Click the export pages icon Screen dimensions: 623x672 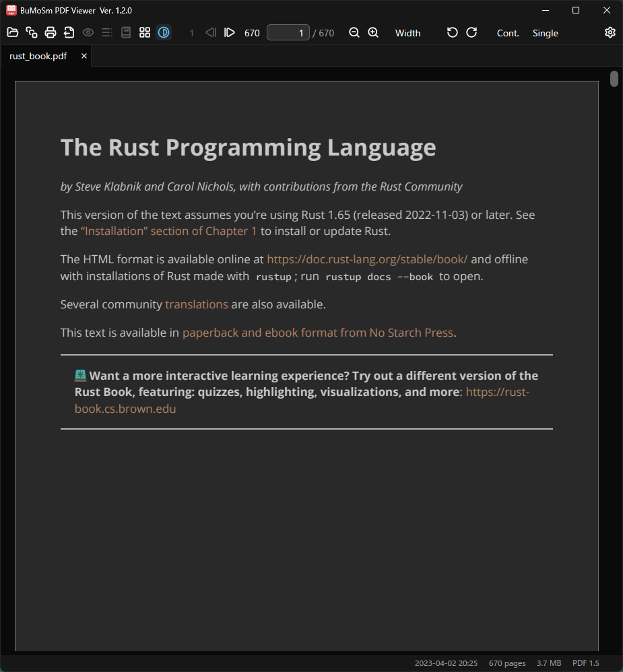point(69,32)
